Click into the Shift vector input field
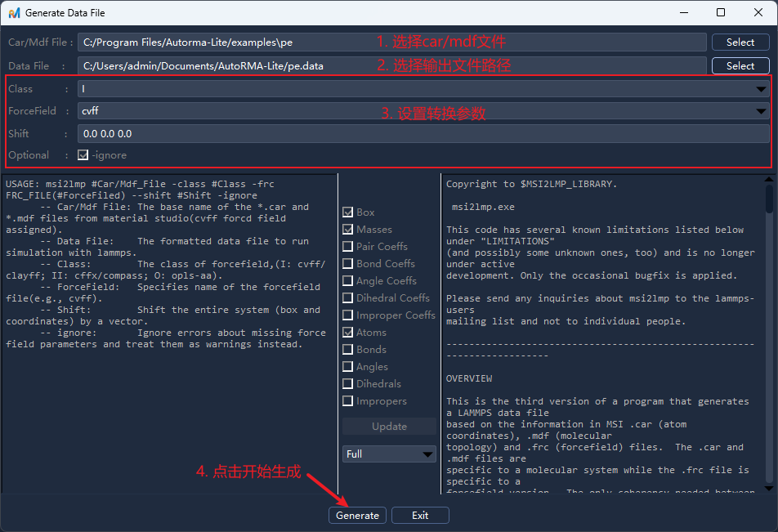Viewport: 778px width, 532px height. tap(423, 133)
